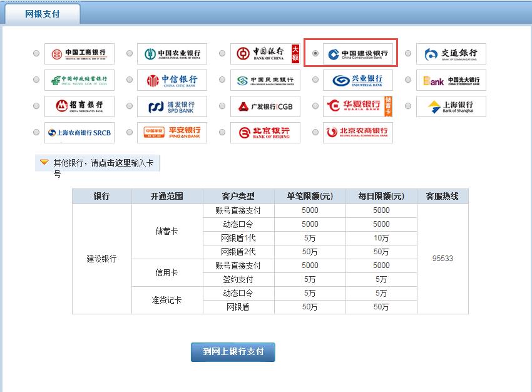Choose the 中国邮政储蓄银行 radio button
532x392 pixels.
click(36, 80)
